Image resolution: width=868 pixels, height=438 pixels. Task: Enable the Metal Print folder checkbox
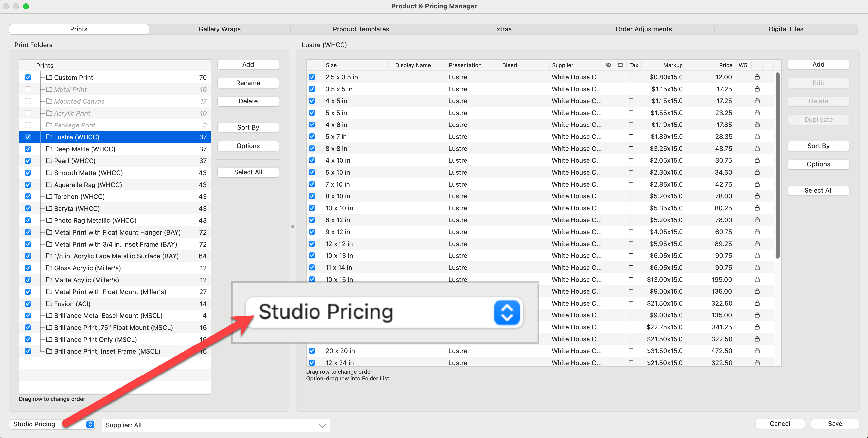28,89
